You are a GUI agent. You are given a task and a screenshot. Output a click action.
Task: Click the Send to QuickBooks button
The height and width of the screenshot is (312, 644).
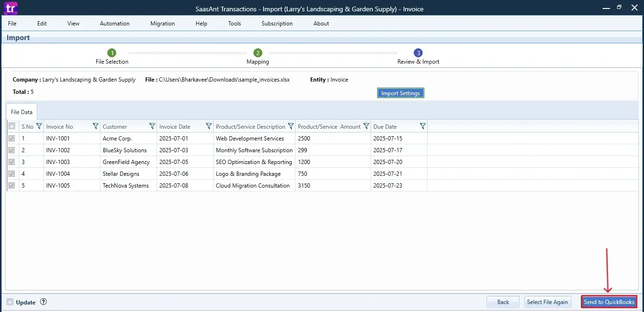coord(609,302)
